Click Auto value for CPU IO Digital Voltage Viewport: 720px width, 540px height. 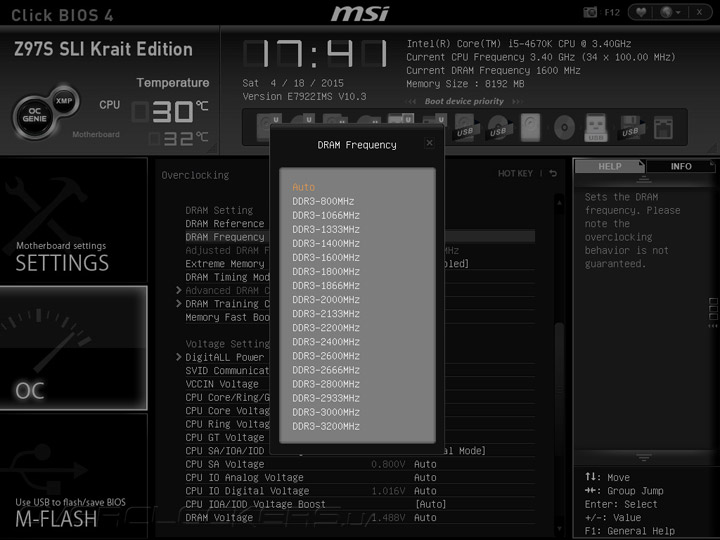coord(425,491)
